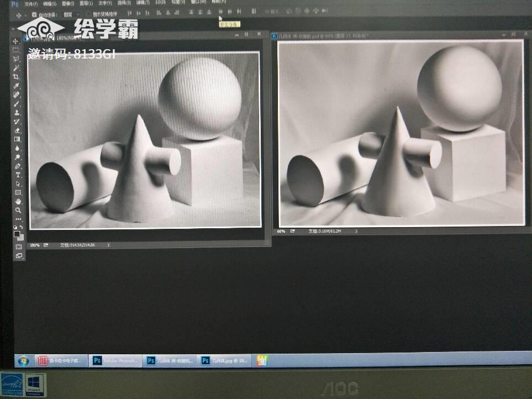Select the Move tool in the toolbox
532x399 pixels.
(15, 41)
